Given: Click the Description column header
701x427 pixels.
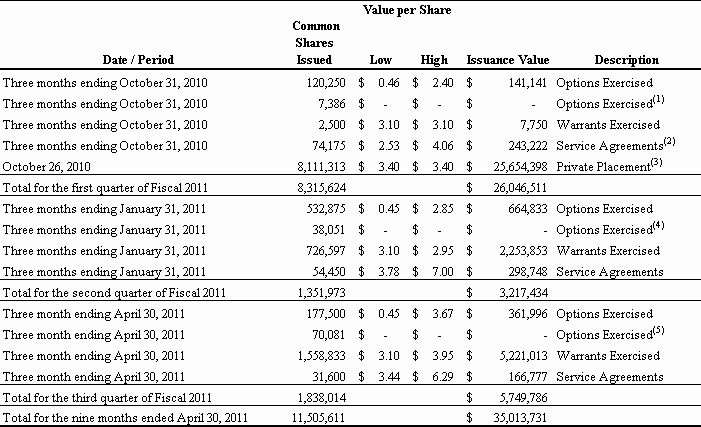Looking at the screenshot, I should coord(624,60).
